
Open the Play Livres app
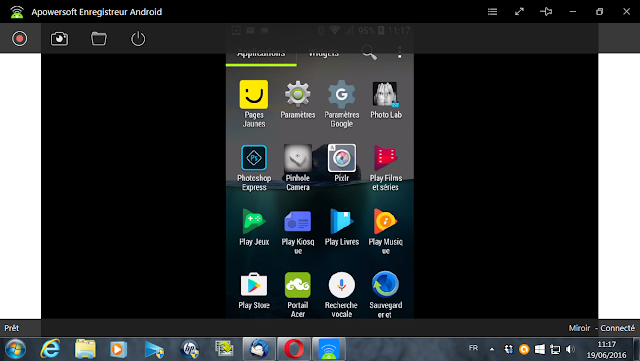(x=342, y=227)
